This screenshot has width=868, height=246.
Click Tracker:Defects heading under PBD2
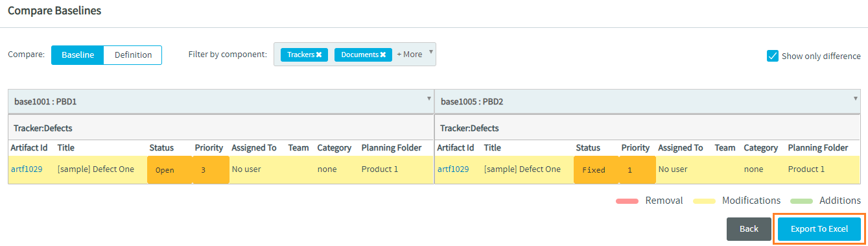pyautogui.click(x=469, y=129)
